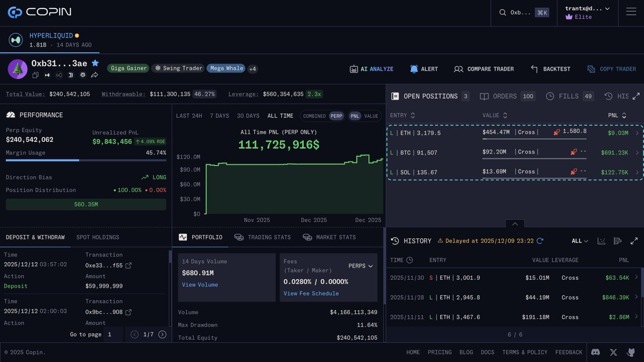Select the DEPOSIT & WITHDRAW tab
Screen dimensions: 644x362
click(35, 237)
